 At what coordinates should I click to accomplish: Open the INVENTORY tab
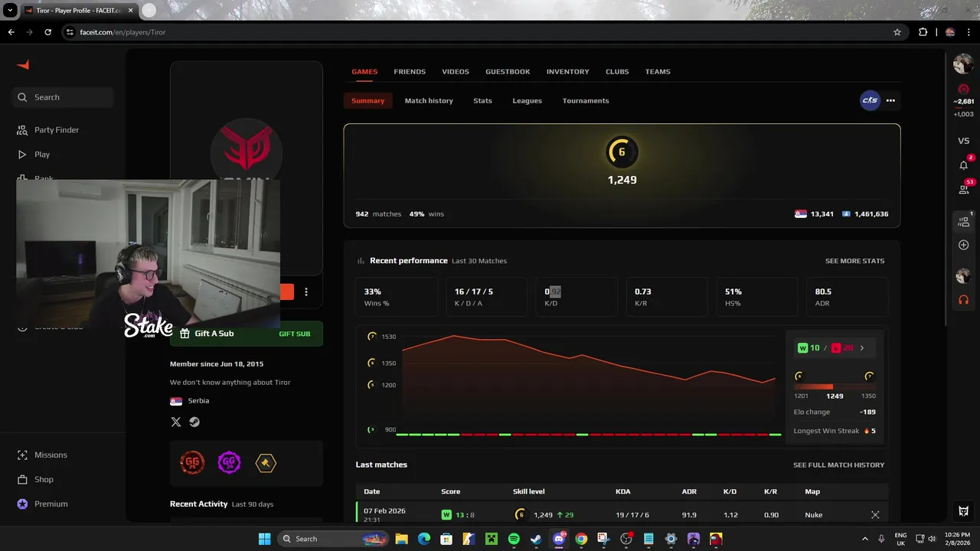(568, 71)
